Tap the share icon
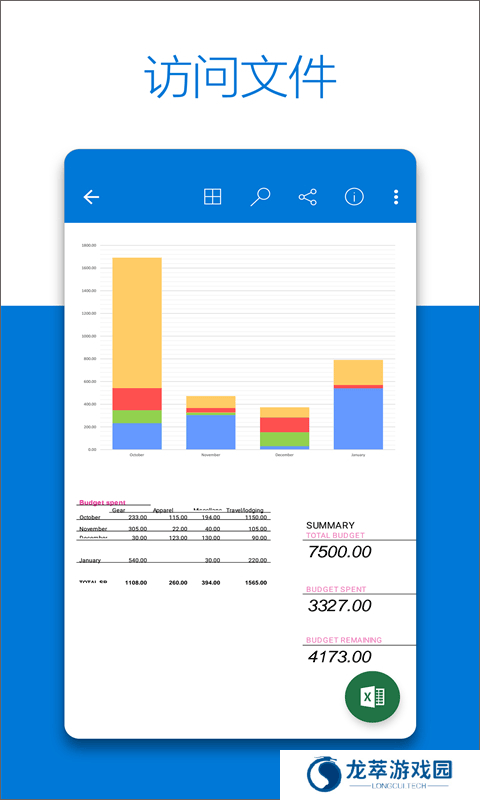480x800 pixels. click(308, 197)
